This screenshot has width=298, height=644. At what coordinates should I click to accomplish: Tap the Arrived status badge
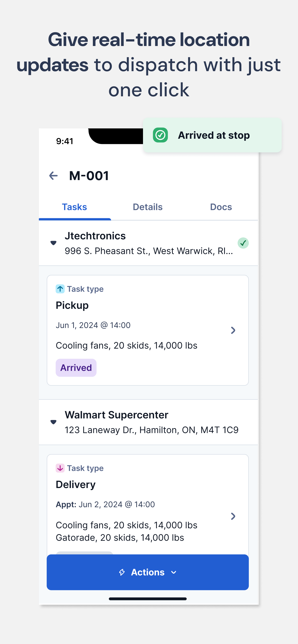[x=76, y=368]
